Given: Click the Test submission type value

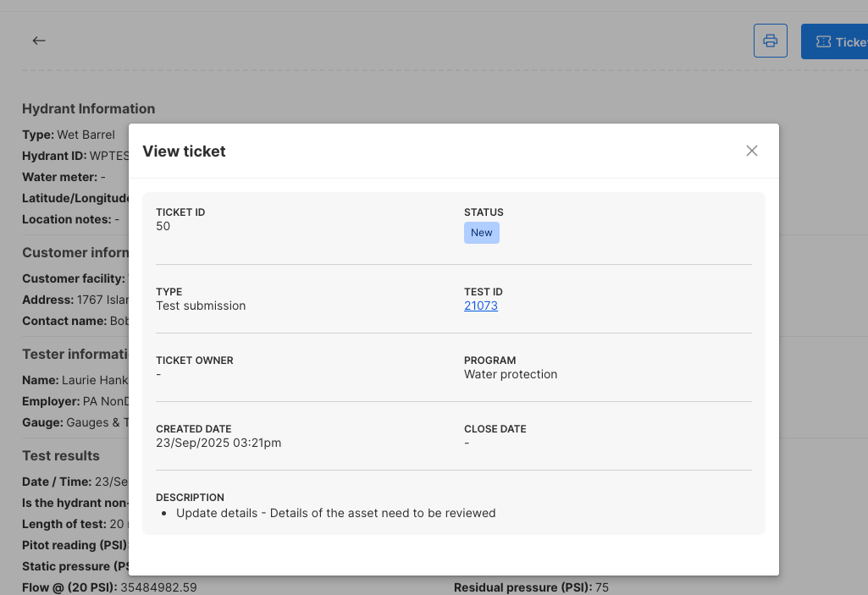Looking at the screenshot, I should [201, 306].
